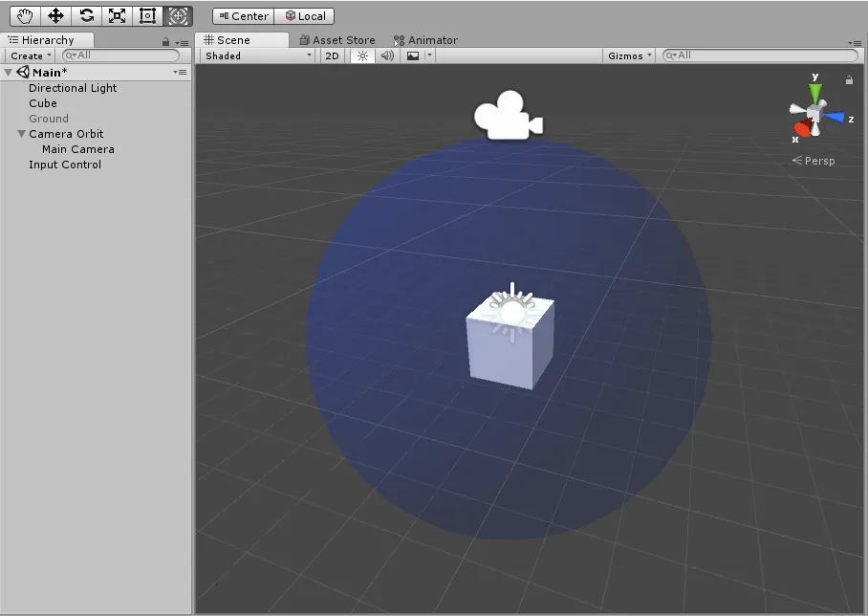
Task: Collapse the Camera Orbit foldout arrow
Action: (21, 134)
